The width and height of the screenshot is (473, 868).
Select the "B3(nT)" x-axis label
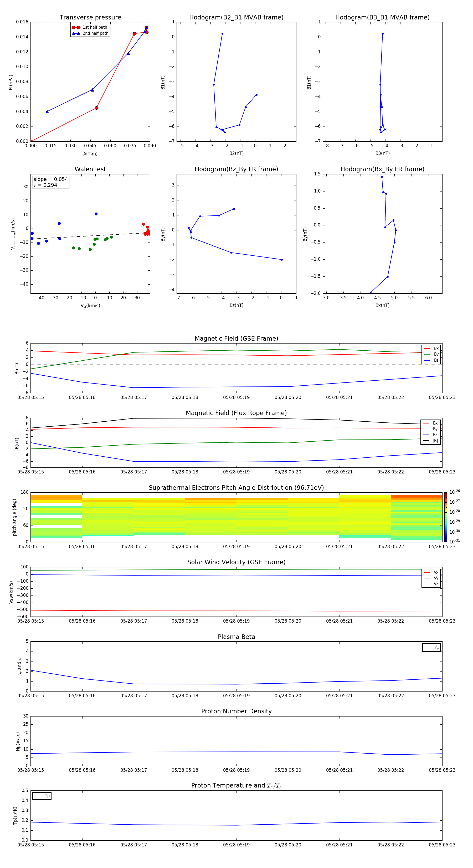point(382,153)
